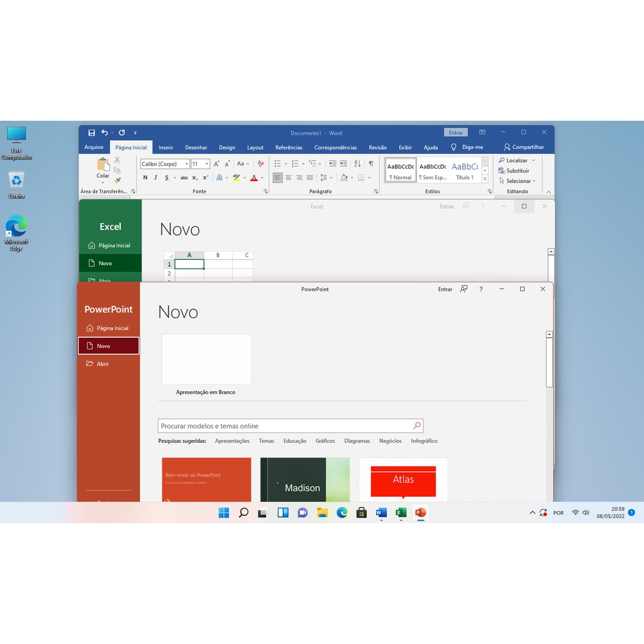Click the Compartilhar button in Word

point(524,147)
